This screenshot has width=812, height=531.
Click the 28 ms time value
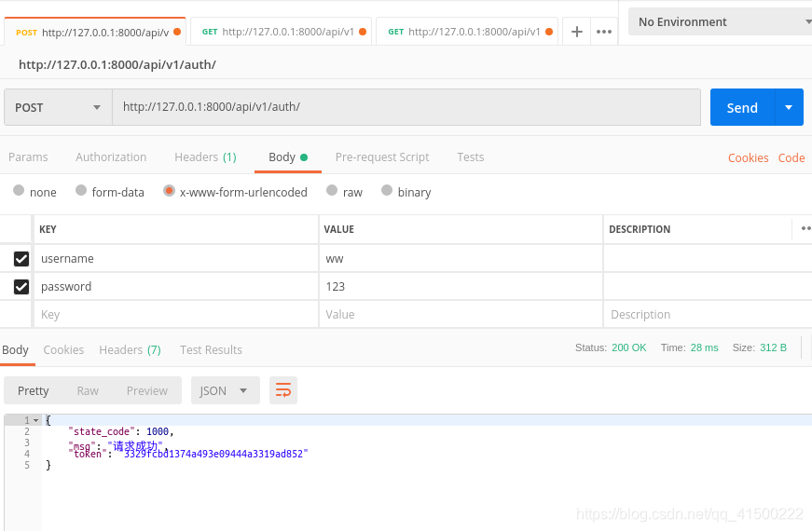click(x=704, y=347)
